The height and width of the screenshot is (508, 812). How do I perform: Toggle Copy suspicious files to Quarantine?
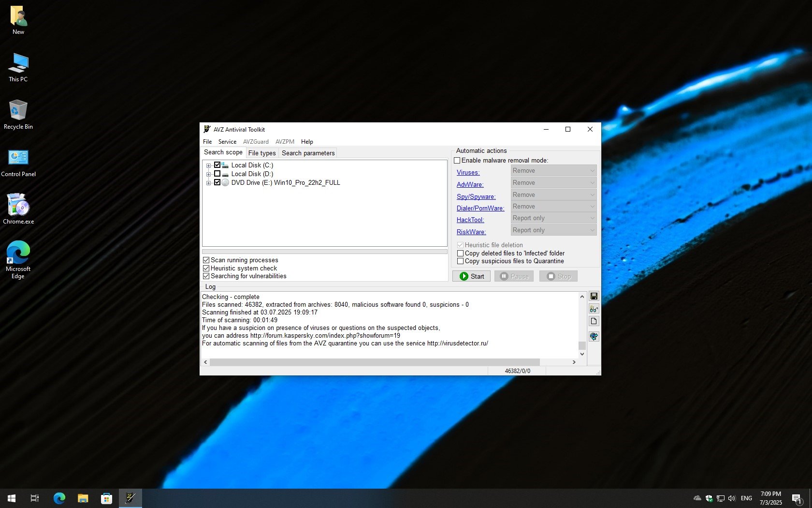point(460,261)
